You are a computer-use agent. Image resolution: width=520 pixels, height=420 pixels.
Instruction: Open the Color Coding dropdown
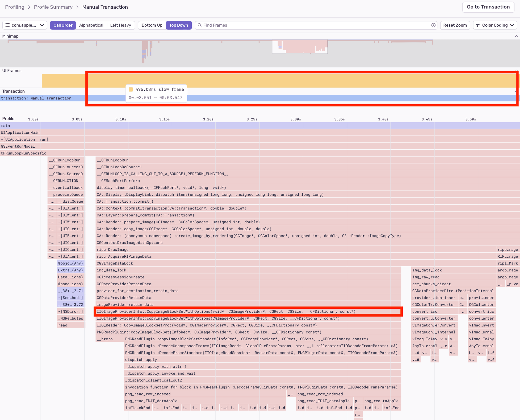click(x=494, y=25)
